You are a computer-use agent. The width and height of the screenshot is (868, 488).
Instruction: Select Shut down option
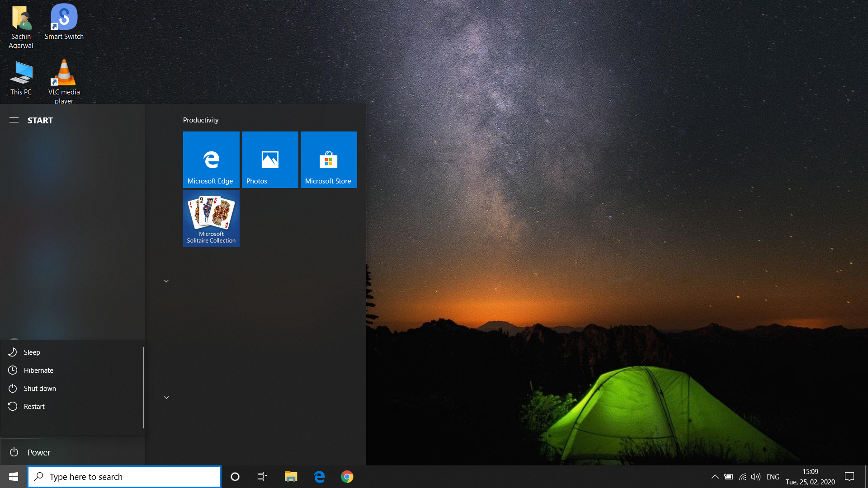tap(40, 389)
